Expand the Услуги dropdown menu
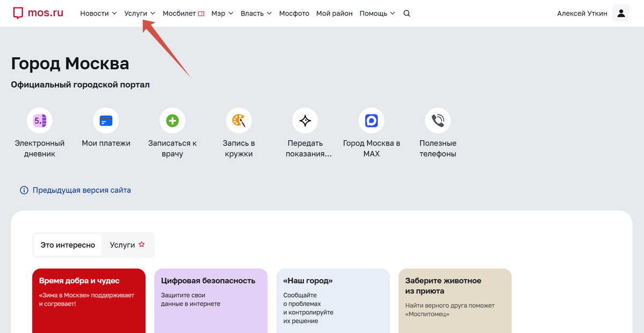This screenshot has width=644, height=333. point(138,13)
